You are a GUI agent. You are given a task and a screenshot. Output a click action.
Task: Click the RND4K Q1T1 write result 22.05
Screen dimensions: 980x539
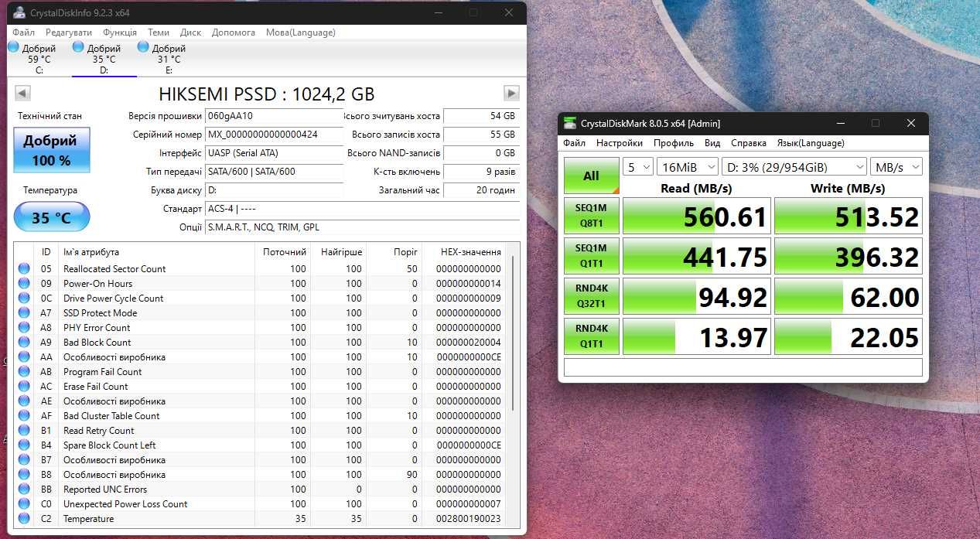(x=849, y=336)
